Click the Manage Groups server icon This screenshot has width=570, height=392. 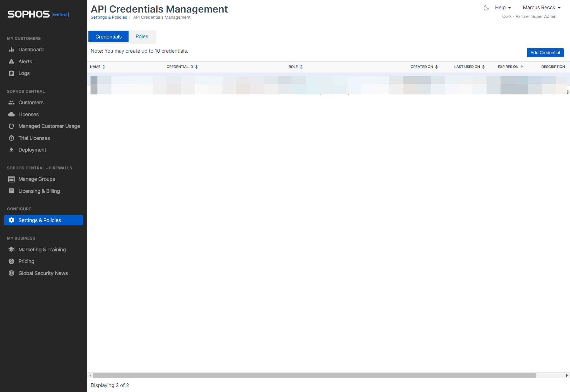11,179
